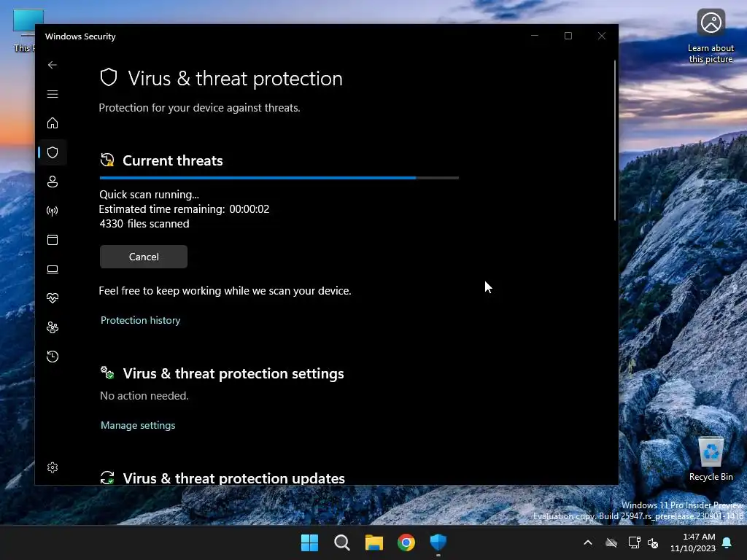Click the Current threats heading
The image size is (747, 560).
172,161
